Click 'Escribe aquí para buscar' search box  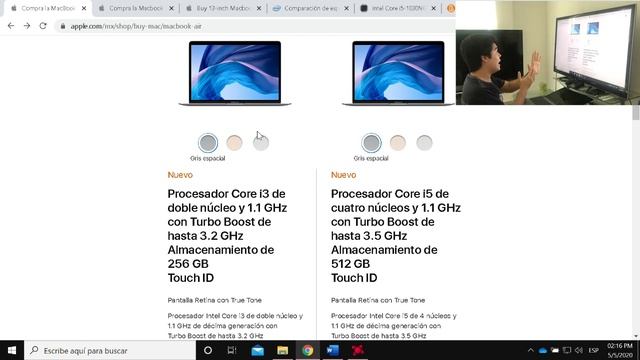[x=110, y=350]
